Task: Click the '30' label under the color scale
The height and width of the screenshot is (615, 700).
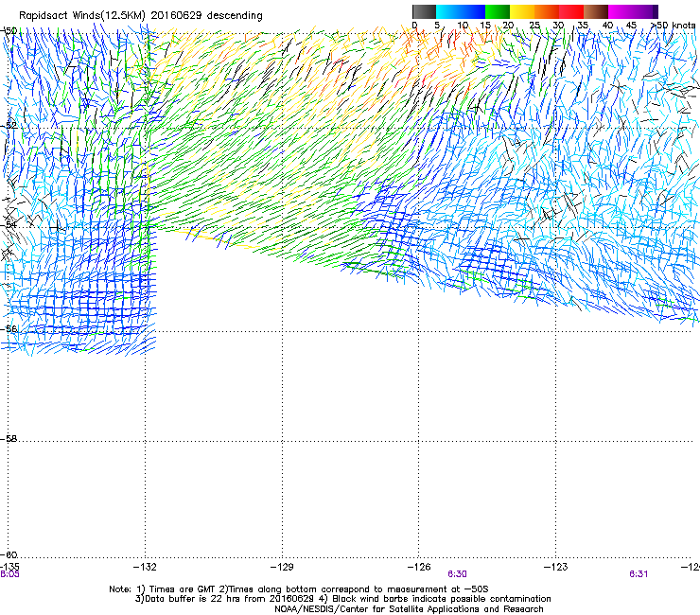Action: [x=558, y=26]
